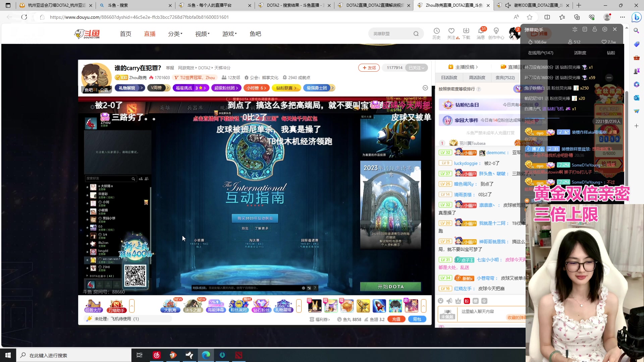This screenshot has height=362, width=644.
Task: Expand arrow at right of gift icons
Action: point(424,306)
